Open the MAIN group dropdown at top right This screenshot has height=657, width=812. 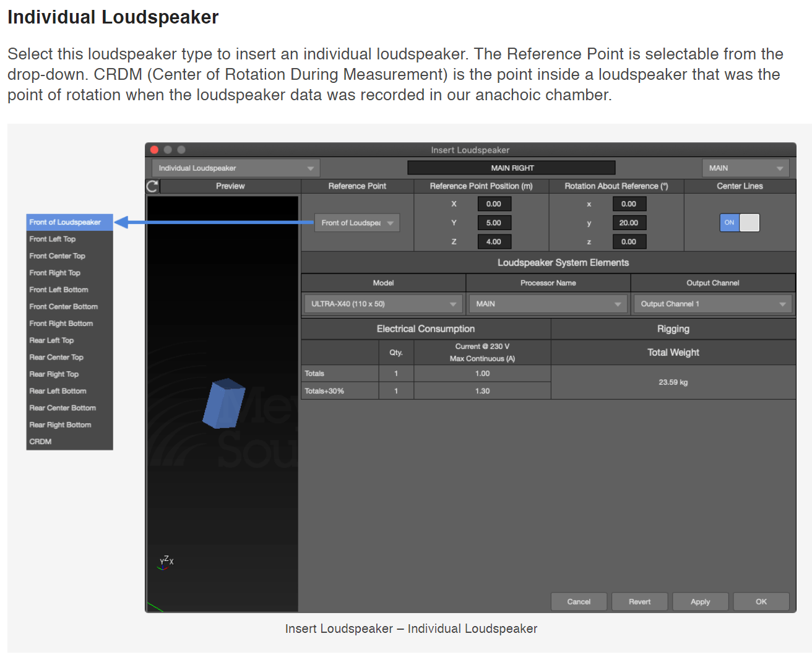(x=746, y=168)
